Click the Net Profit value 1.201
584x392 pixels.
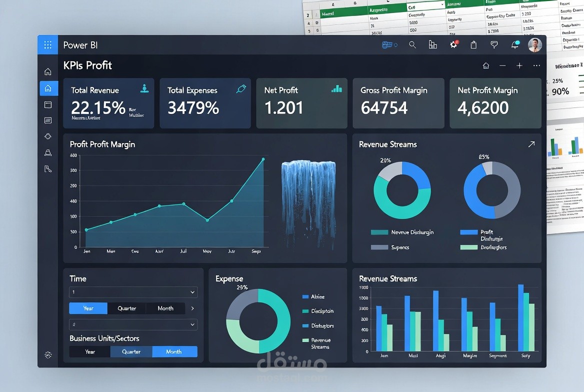(x=284, y=108)
